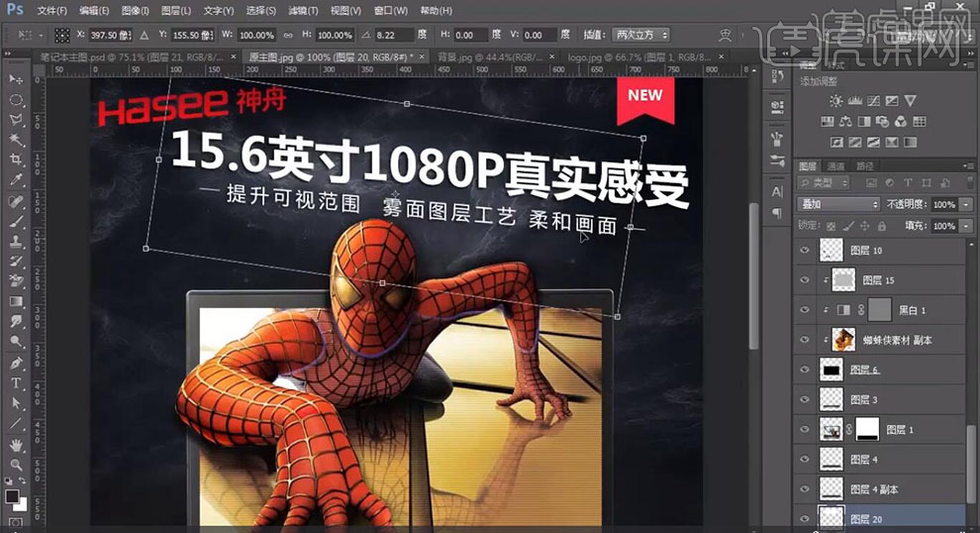This screenshot has height=533, width=980.
Task: Click the foreground color swatch
Action: pos(12,495)
